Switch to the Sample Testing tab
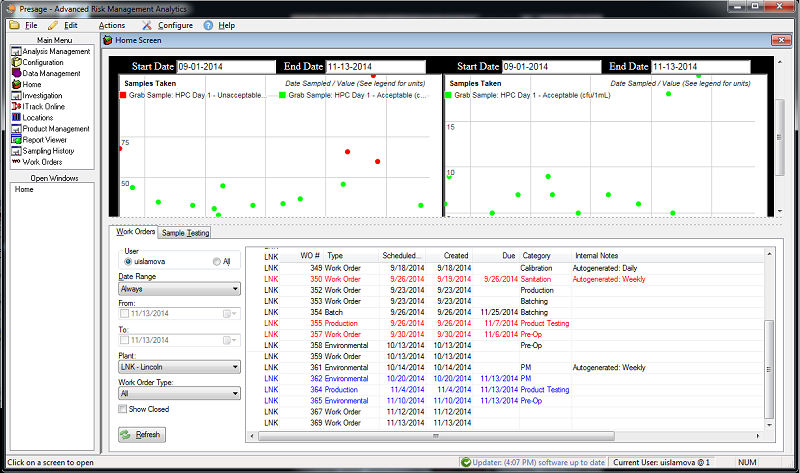The width and height of the screenshot is (800, 473). pyautogui.click(x=186, y=232)
